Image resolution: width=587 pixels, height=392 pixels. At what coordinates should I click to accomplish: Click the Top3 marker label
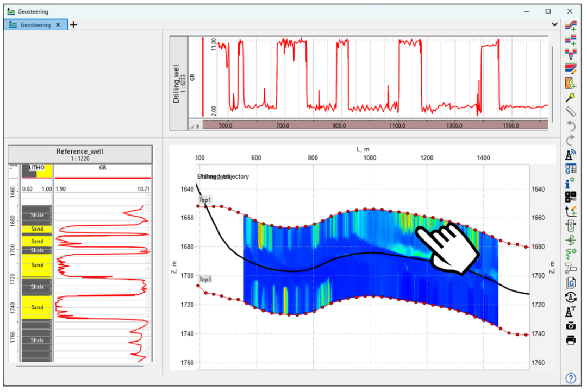click(x=205, y=279)
